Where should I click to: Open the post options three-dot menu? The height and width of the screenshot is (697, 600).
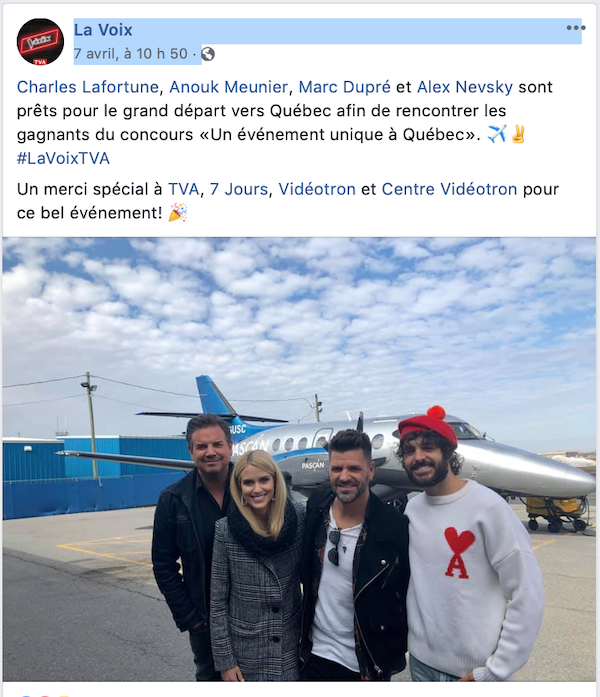pyautogui.click(x=576, y=28)
